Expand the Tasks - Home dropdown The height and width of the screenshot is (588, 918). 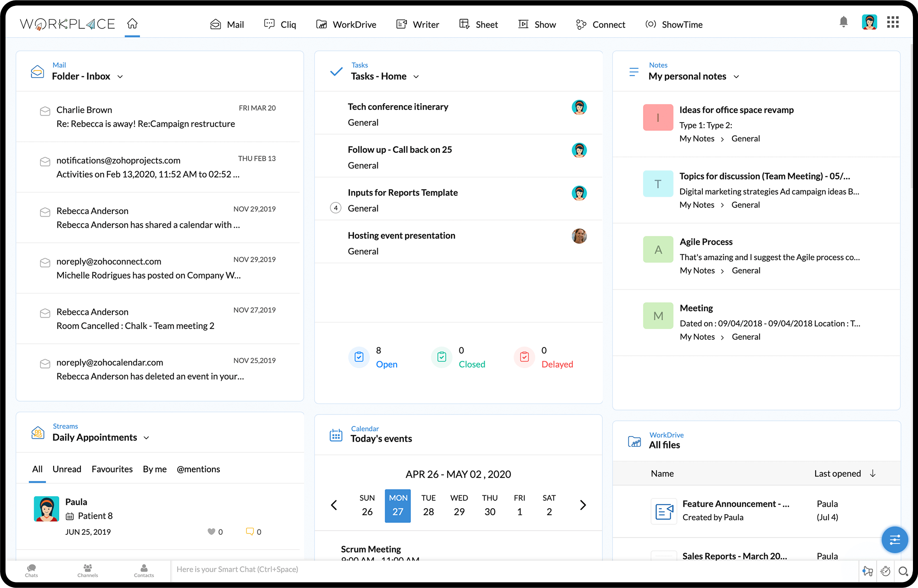416,77
